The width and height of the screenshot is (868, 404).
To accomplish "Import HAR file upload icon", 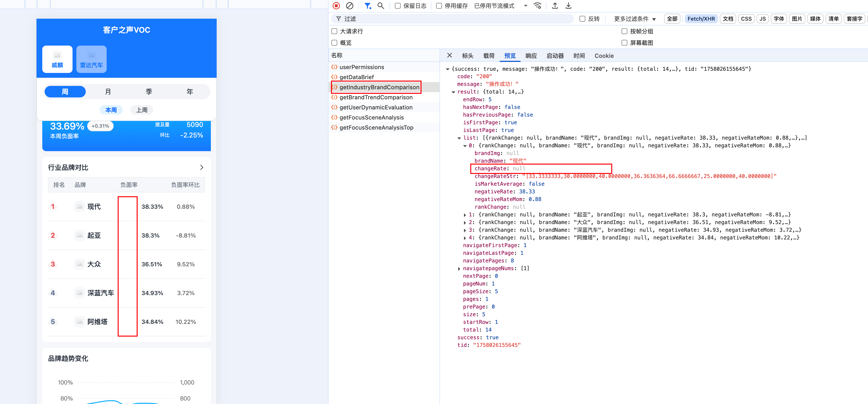I will tap(555, 6).
